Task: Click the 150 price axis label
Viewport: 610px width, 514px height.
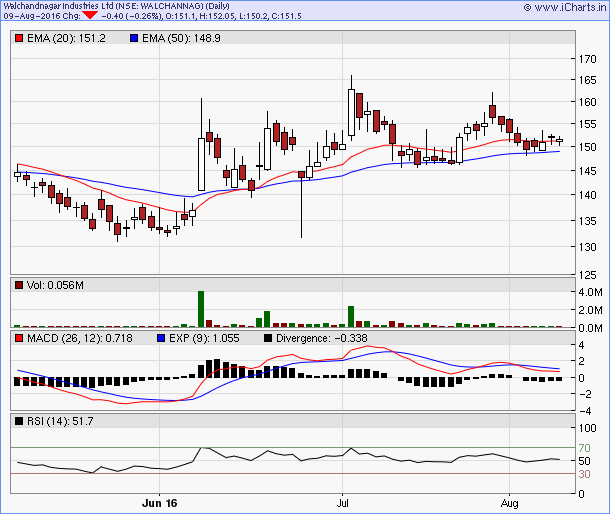Action: [x=587, y=147]
